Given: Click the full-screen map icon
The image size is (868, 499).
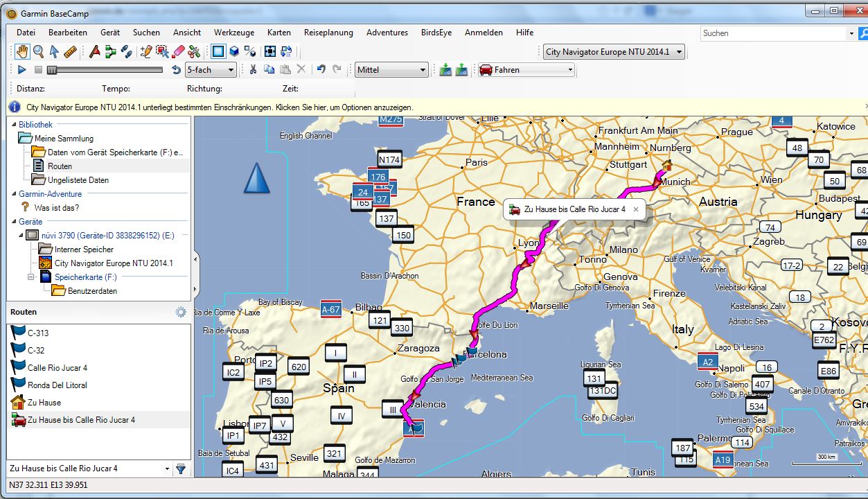Looking at the screenshot, I should (x=270, y=51).
